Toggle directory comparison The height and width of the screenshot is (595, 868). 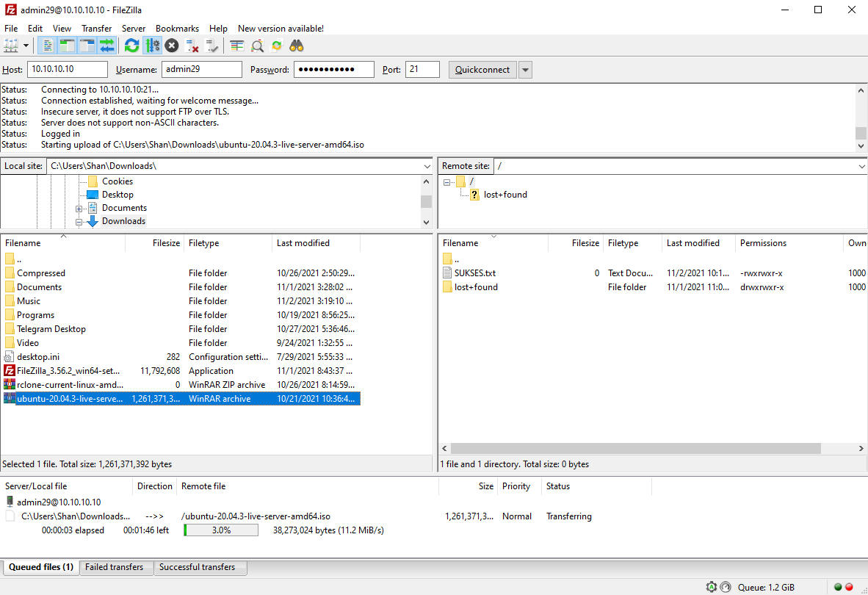click(x=257, y=46)
